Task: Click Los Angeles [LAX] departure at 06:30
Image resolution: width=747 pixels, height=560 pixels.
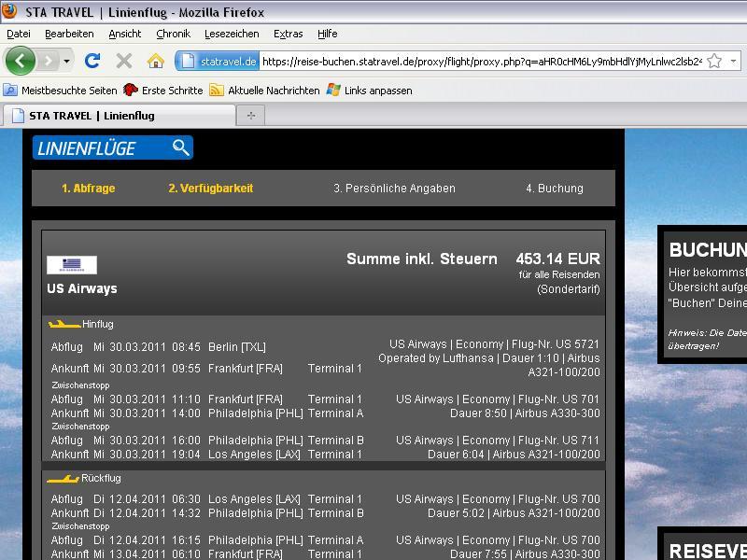Action: pos(254,499)
